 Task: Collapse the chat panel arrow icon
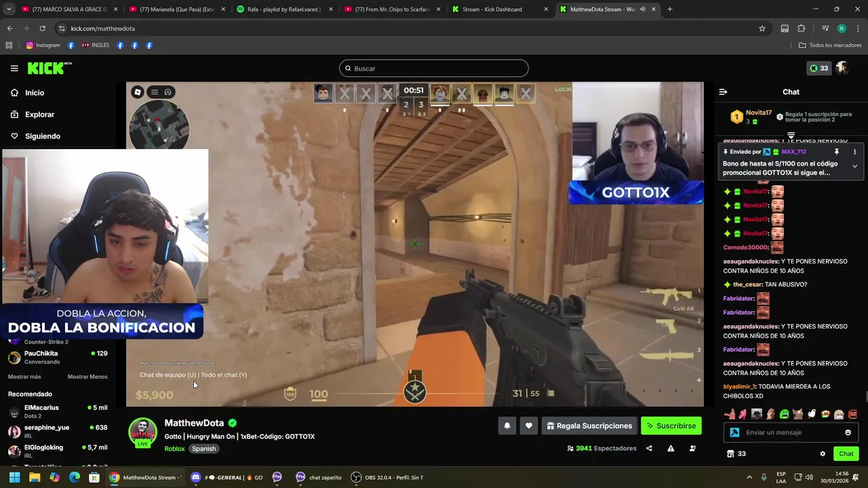(723, 91)
